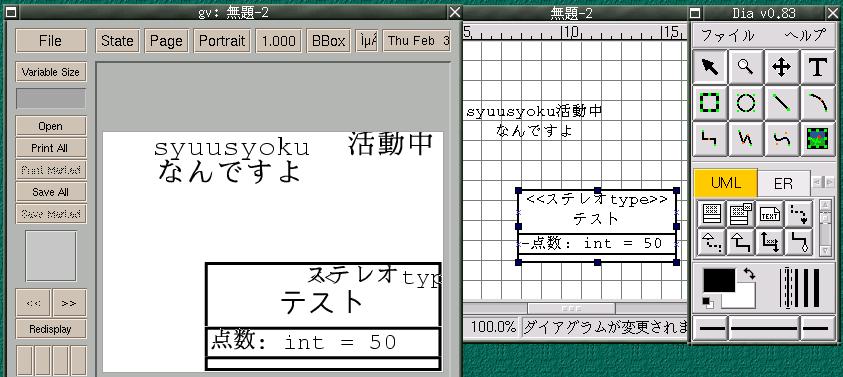
Task: Click the gray field under Variable Size
Action: (51, 99)
